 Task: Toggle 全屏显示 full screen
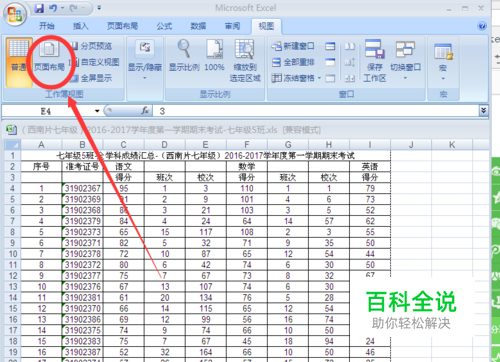92,78
